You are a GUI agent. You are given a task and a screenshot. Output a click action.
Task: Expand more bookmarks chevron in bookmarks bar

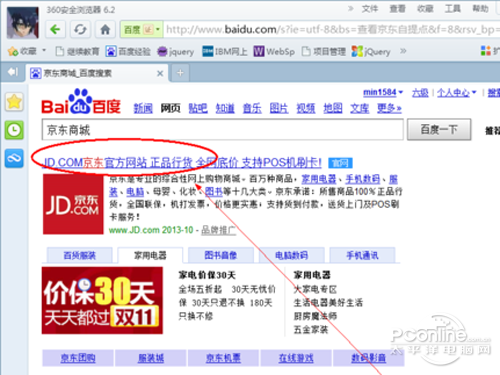(x=403, y=51)
